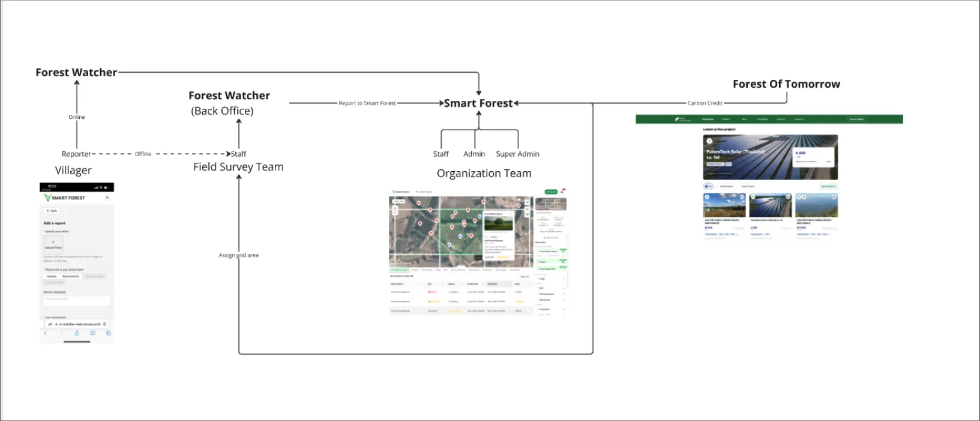980x421 pixels.
Task: Sort by the Reporter Name column header
Action: pyautogui.click(x=404, y=284)
